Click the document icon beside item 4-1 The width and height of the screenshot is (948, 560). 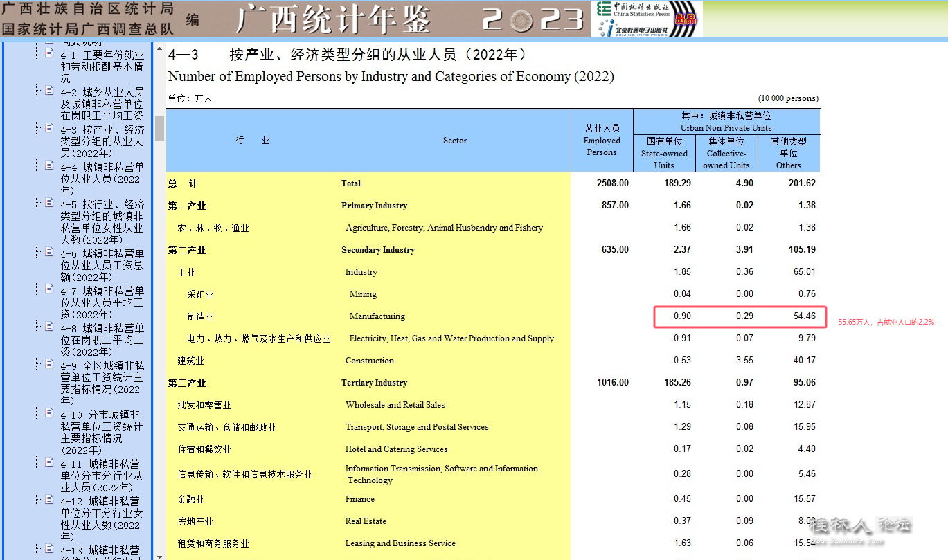(49, 53)
